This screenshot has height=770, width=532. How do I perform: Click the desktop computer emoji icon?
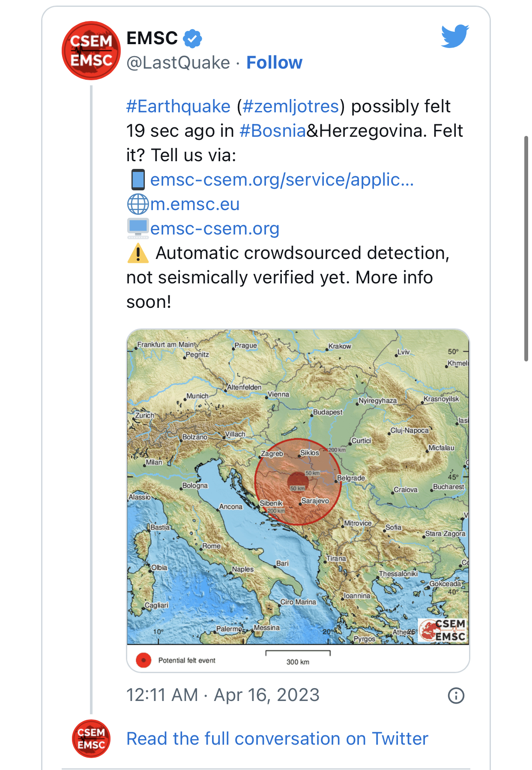tap(138, 229)
